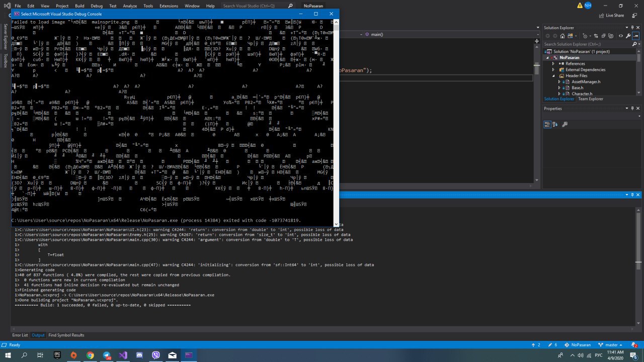
Task: Open the Debug menu
Action: 97,6
